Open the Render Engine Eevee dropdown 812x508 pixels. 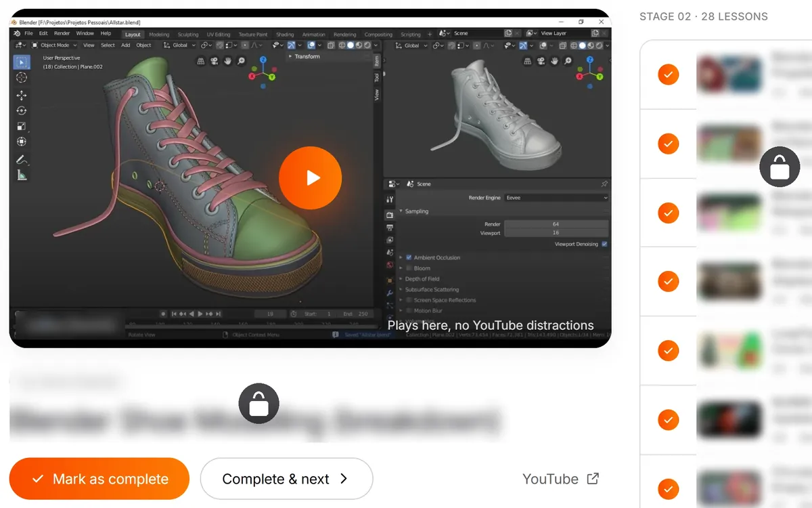pos(556,198)
